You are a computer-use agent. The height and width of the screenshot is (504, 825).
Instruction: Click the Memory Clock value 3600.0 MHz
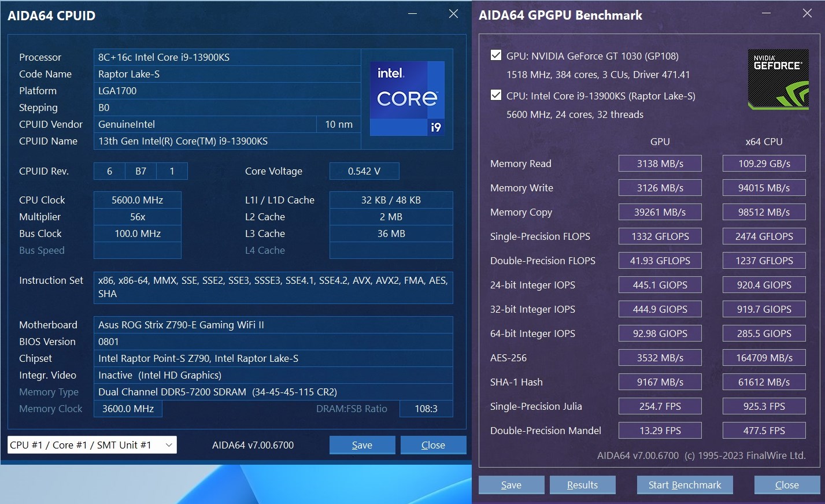[x=128, y=409]
